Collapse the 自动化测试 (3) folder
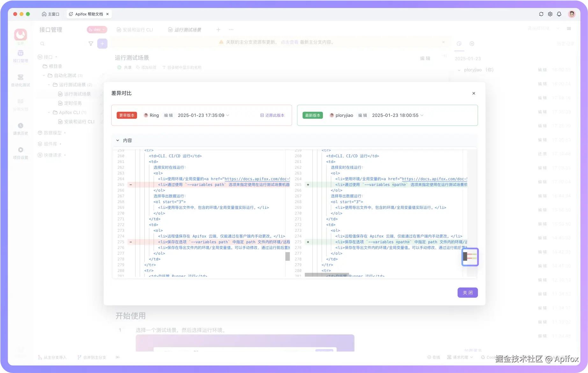The width and height of the screenshot is (588, 373). [x=44, y=76]
